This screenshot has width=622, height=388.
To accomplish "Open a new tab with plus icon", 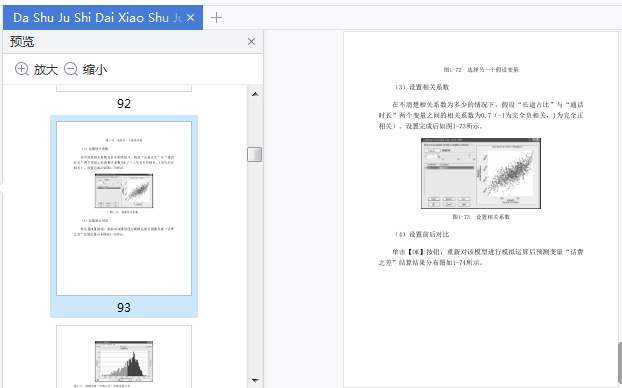I will pyautogui.click(x=216, y=17).
